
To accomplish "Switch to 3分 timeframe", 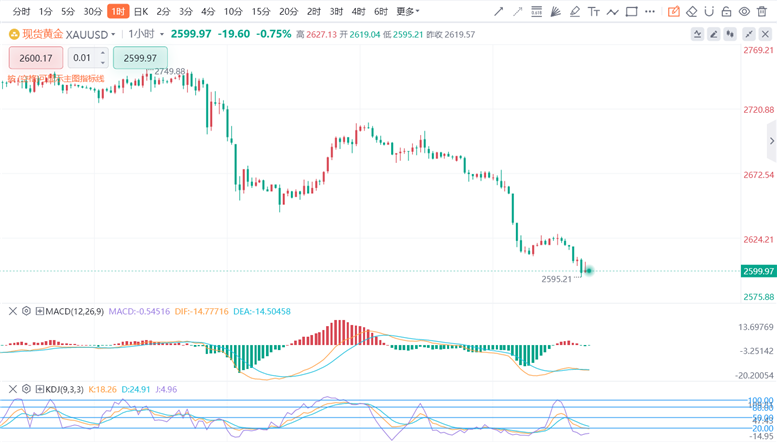I will [186, 11].
